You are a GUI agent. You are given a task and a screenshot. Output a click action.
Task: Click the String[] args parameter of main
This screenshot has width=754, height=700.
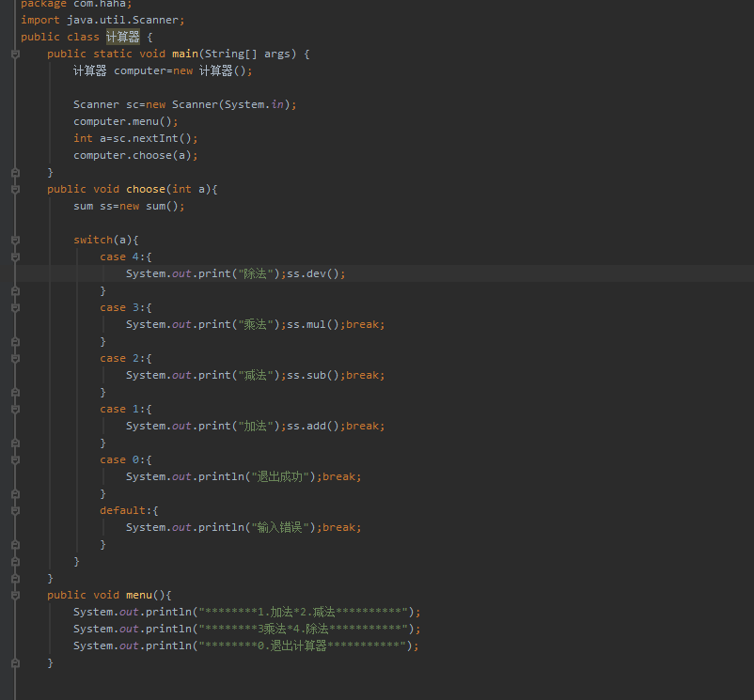[x=247, y=54]
